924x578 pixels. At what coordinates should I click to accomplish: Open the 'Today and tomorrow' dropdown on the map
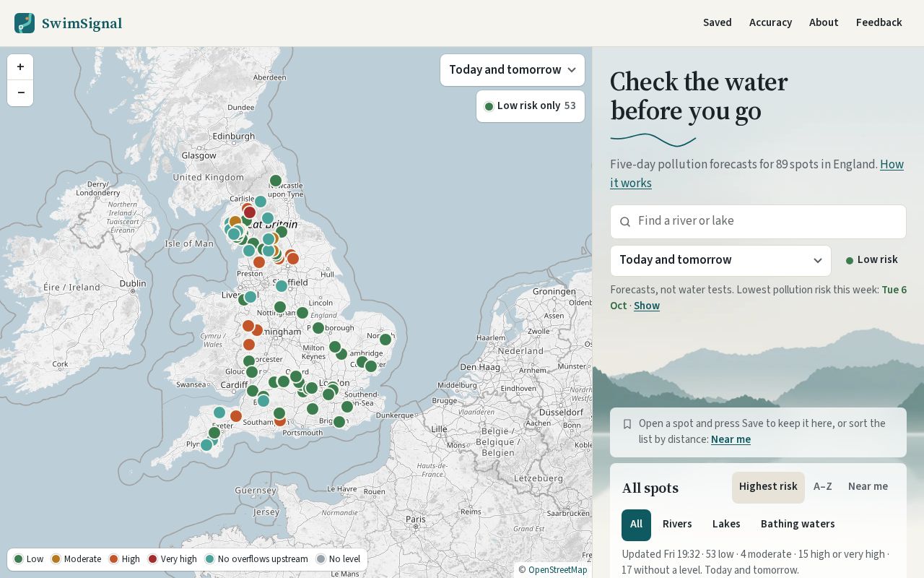(x=513, y=70)
